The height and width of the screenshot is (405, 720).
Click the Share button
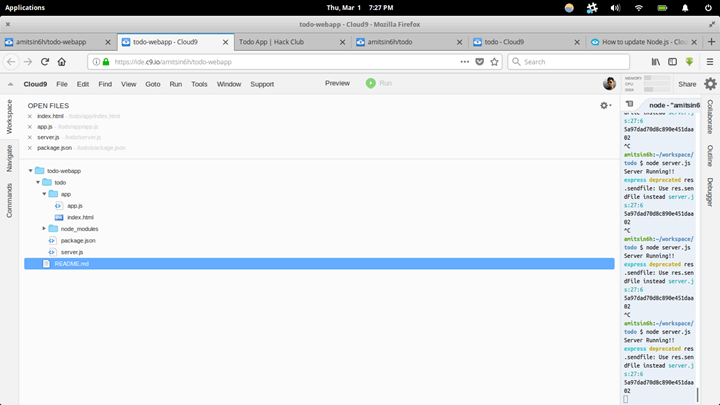687,84
